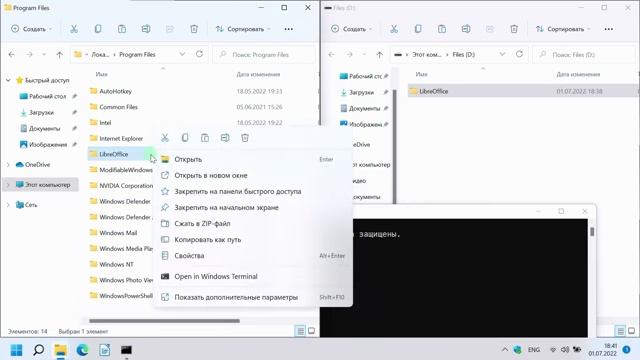The height and width of the screenshot is (360, 640).
Task: Expand Сеть tree node
Action: pos(8,205)
